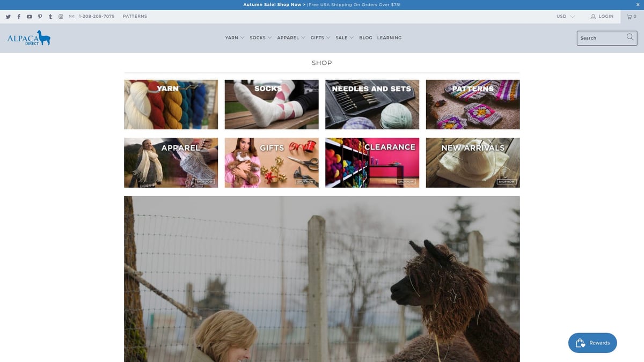The width and height of the screenshot is (644, 362).
Task: Close the Autumn Sale announcement bar
Action: (x=638, y=4)
